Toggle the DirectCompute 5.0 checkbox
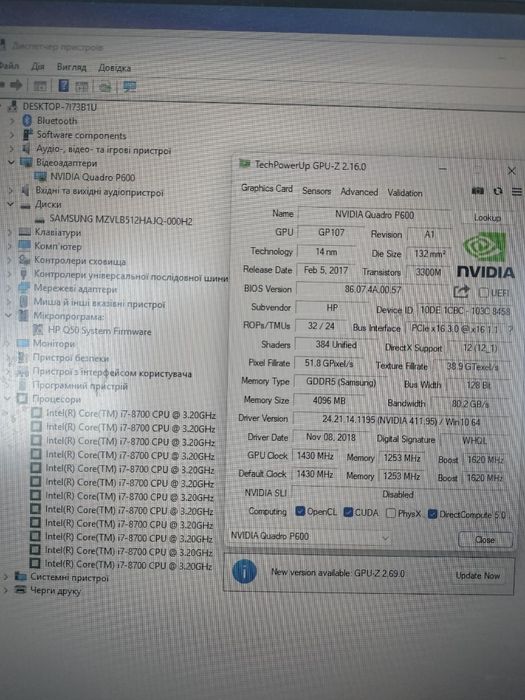This screenshot has height=700, width=525. [432, 514]
